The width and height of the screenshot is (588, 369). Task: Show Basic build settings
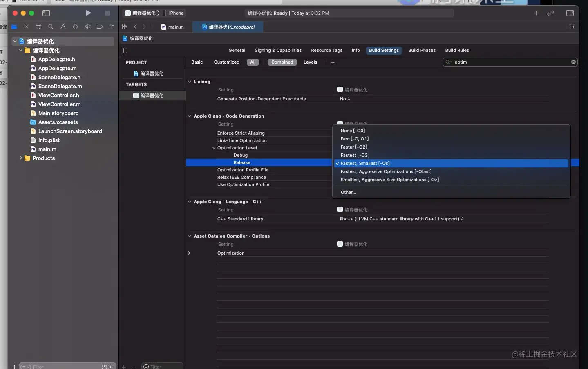pos(197,62)
